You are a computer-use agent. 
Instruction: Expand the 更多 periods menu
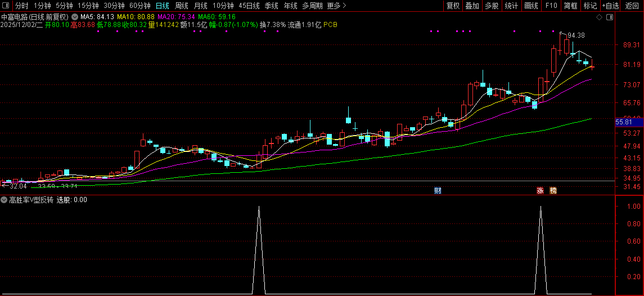[x=336, y=6]
